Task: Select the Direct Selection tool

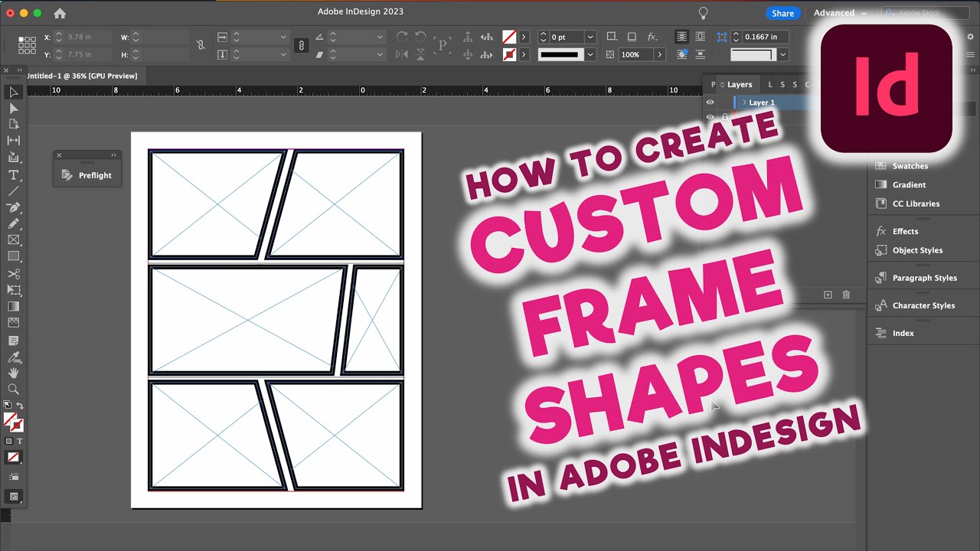Action: click(14, 109)
